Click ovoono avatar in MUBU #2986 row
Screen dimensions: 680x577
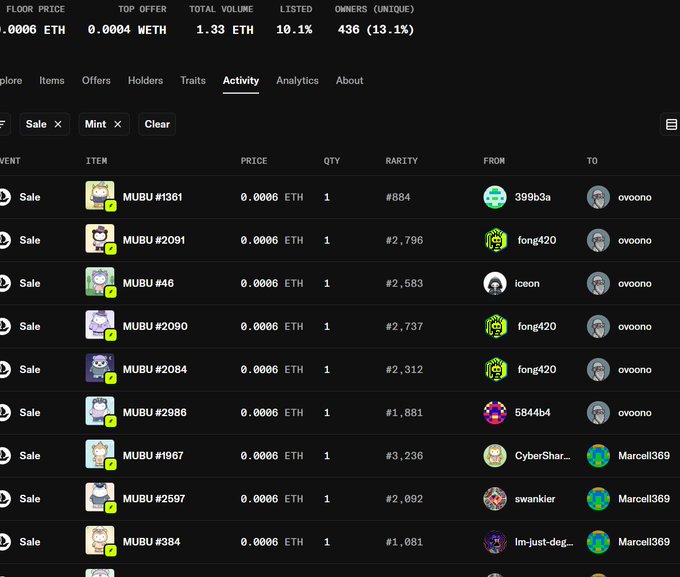[598, 413]
